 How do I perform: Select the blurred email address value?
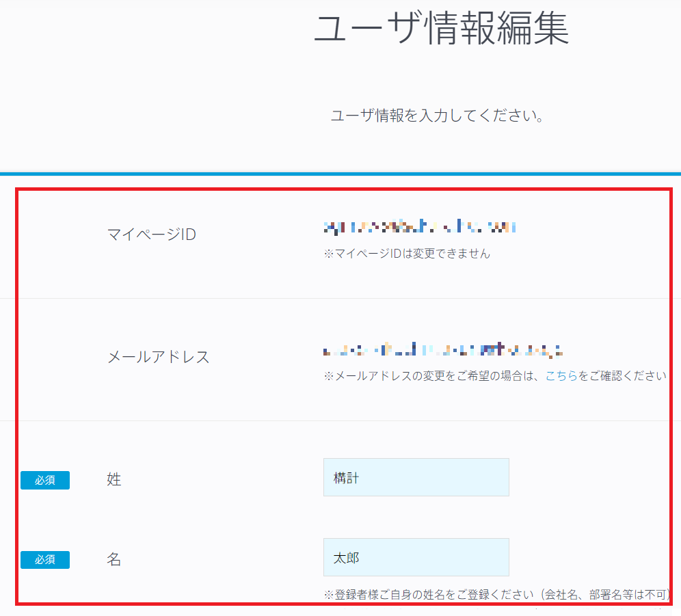click(x=442, y=351)
